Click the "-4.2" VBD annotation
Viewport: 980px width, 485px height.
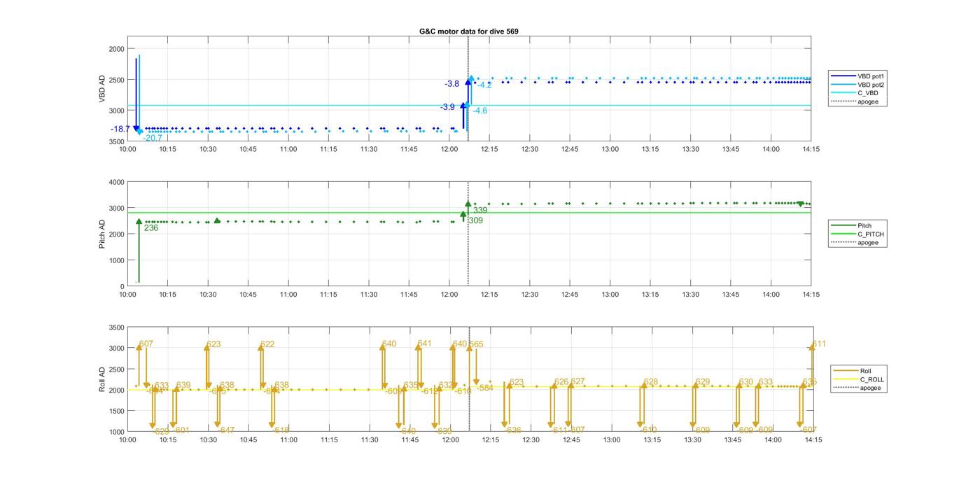(484, 85)
